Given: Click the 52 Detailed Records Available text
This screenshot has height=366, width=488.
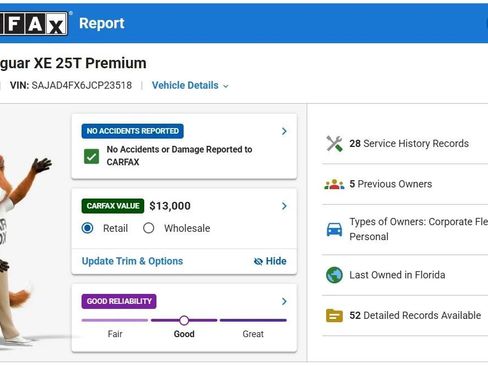Looking at the screenshot, I should pos(415,315).
